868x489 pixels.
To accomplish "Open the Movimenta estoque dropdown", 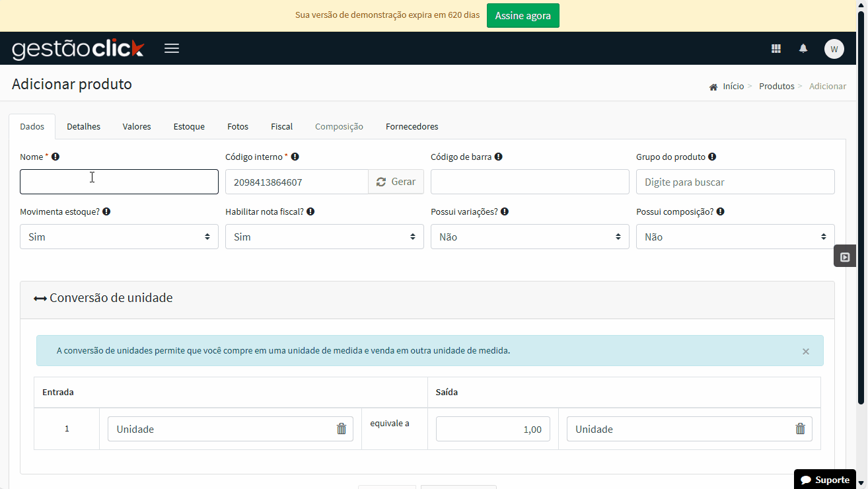I will [119, 236].
